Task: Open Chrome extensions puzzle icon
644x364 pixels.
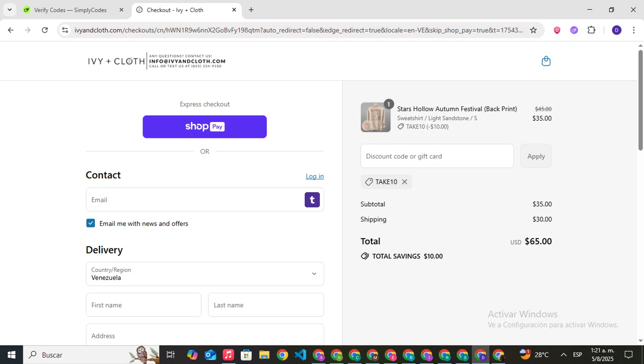Action: point(591,30)
